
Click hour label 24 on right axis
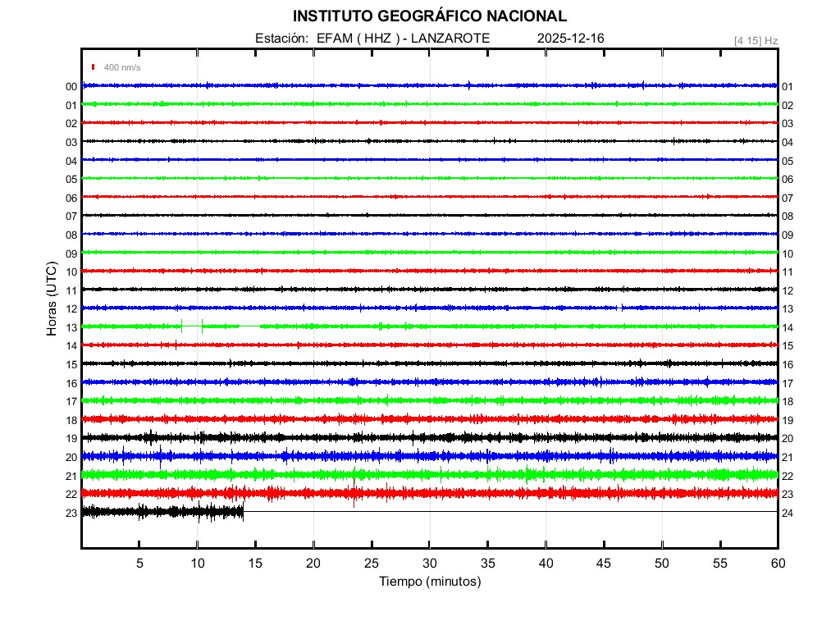[787, 514]
